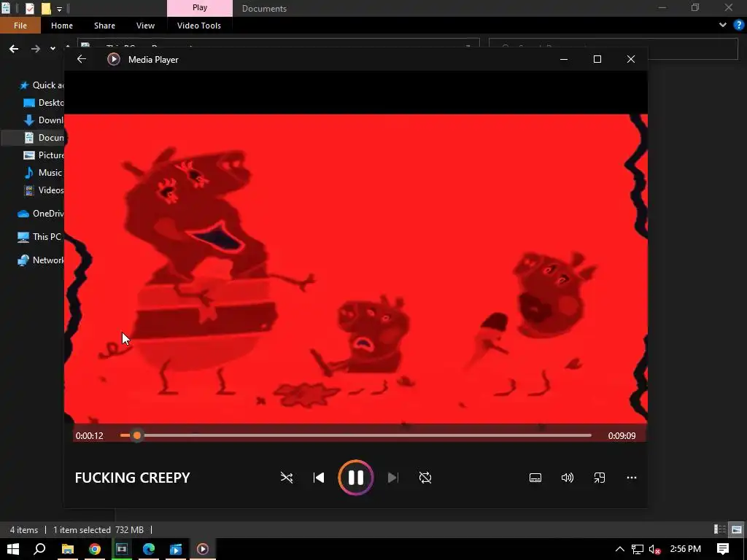Toggle shuffle in Media Player
Screen dimensions: 747x560
click(286, 478)
